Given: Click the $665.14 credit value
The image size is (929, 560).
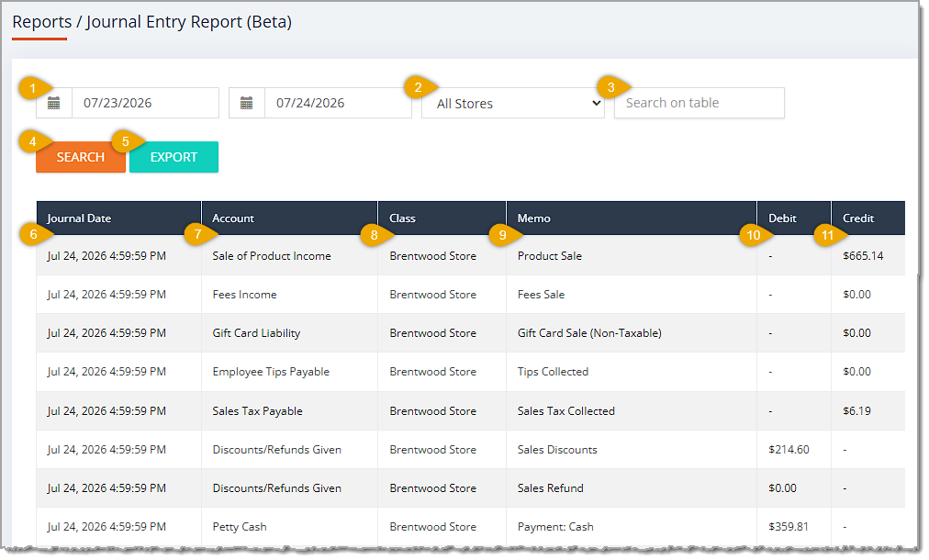Looking at the screenshot, I should 863,256.
